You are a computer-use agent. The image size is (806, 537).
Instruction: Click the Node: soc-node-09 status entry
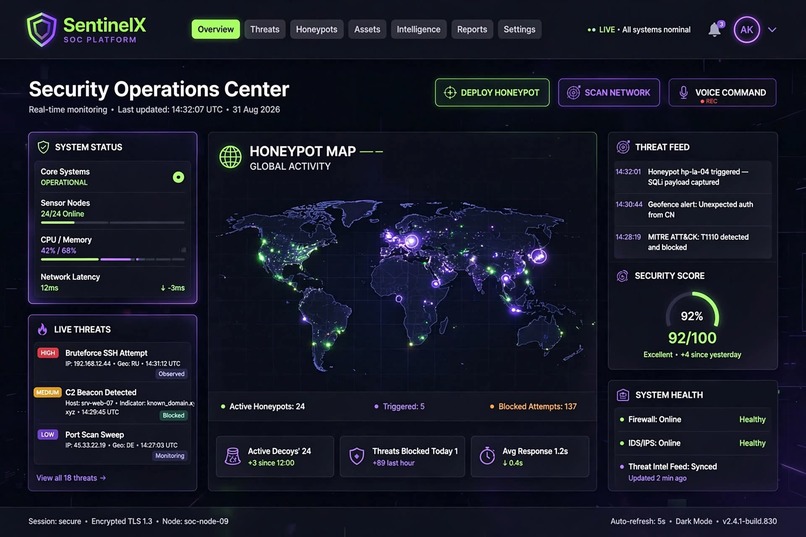click(x=195, y=521)
